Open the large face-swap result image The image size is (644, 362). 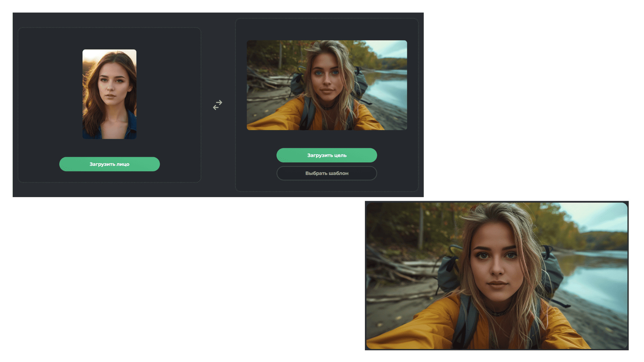coord(497,276)
